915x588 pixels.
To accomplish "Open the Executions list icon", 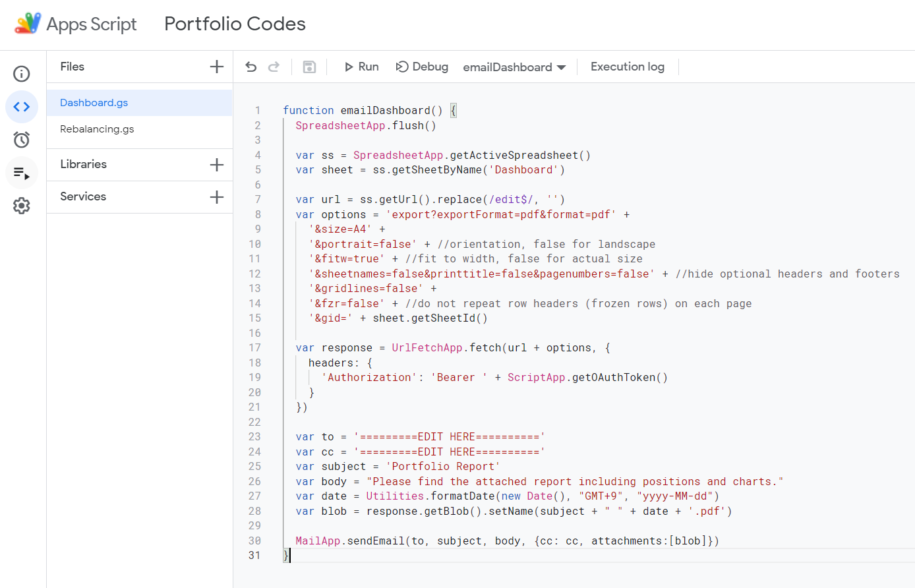I will (x=22, y=173).
